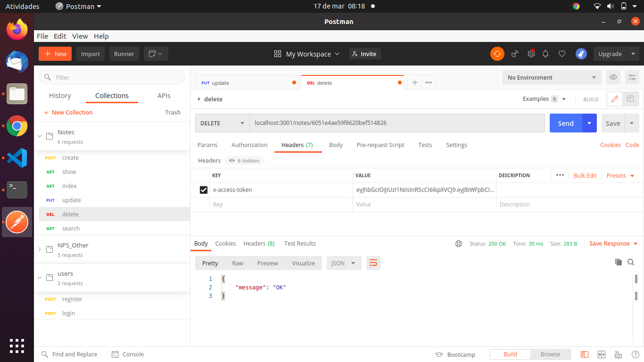Collapse the Notes collection
644x362 pixels.
click(x=40, y=136)
